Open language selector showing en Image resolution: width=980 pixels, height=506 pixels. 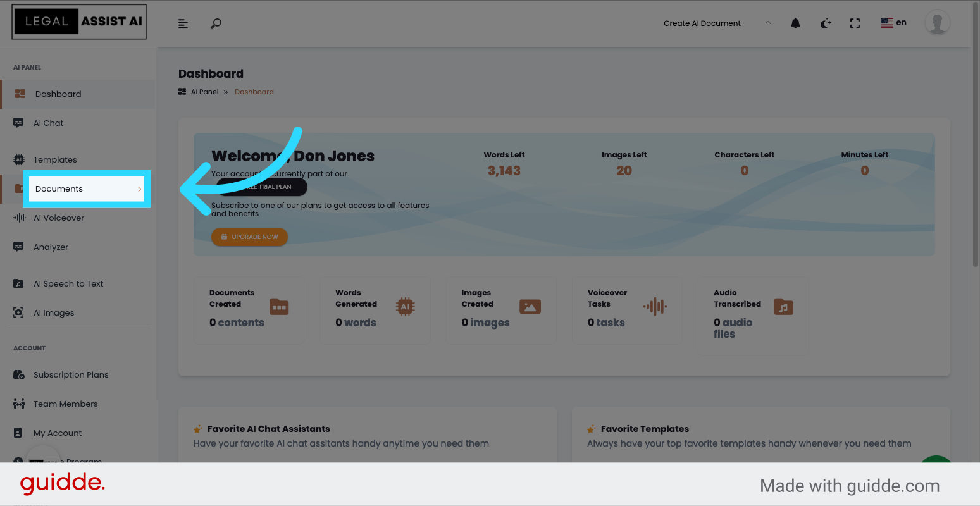coord(893,23)
